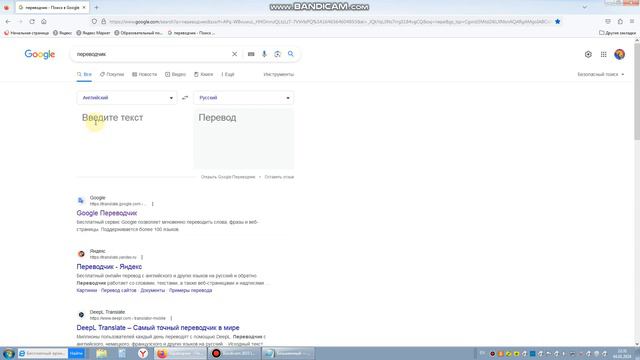Open Google quick settings gear icon
640x360 pixels.
click(588, 54)
